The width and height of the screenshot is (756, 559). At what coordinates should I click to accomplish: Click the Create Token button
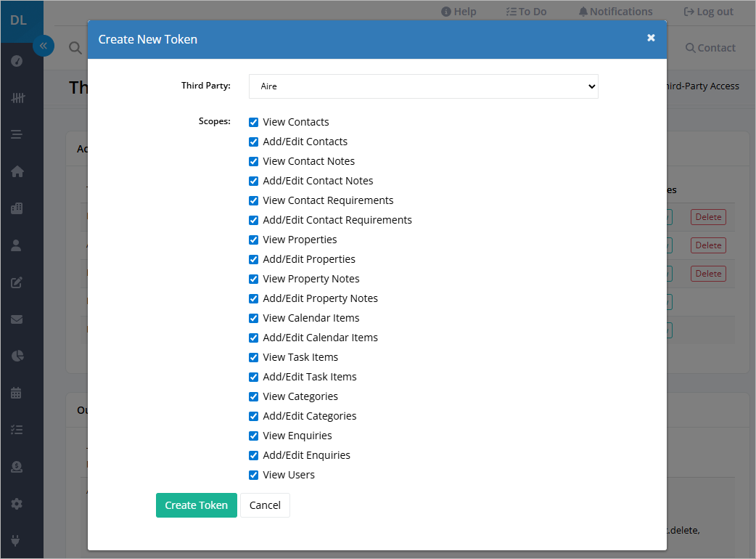[196, 505]
